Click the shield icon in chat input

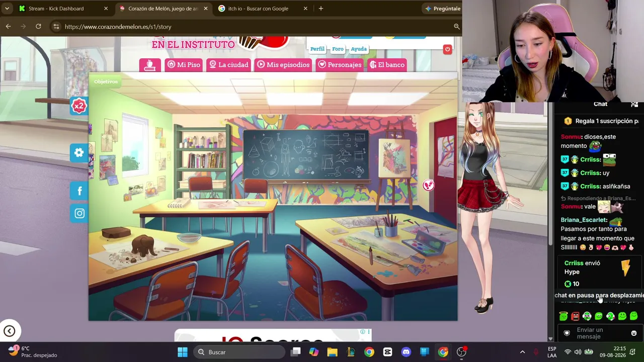click(x=567, y=333)
